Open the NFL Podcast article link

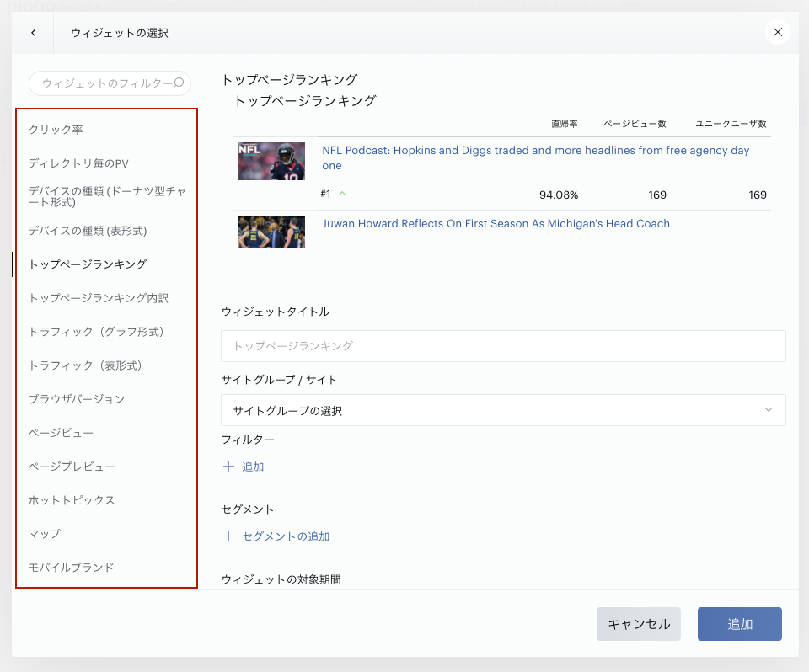[x=536, y=157]
